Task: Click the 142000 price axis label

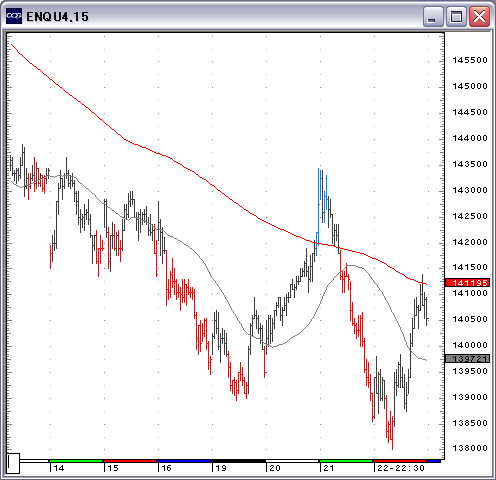Action: (x=470, y=242)
